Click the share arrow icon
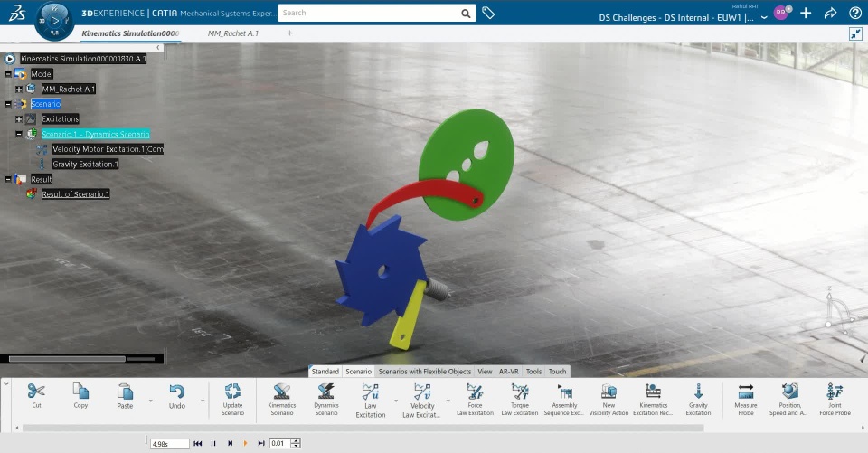 [x=830, y=13]
